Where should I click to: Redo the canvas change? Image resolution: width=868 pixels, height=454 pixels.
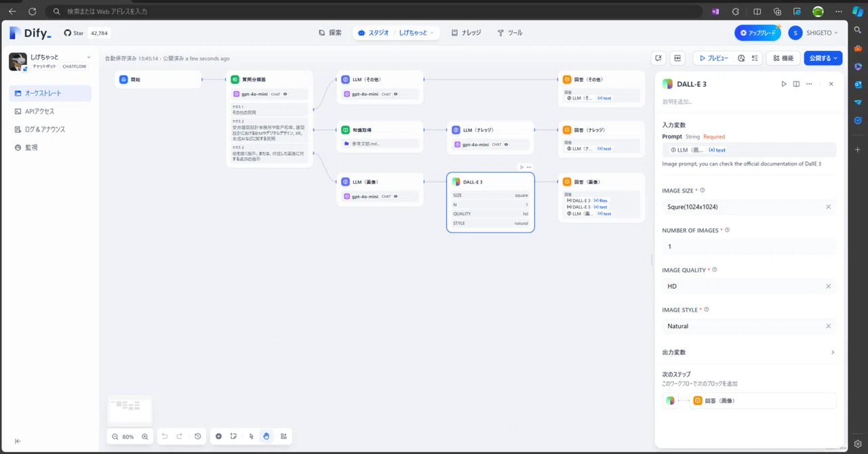(180, 436)
